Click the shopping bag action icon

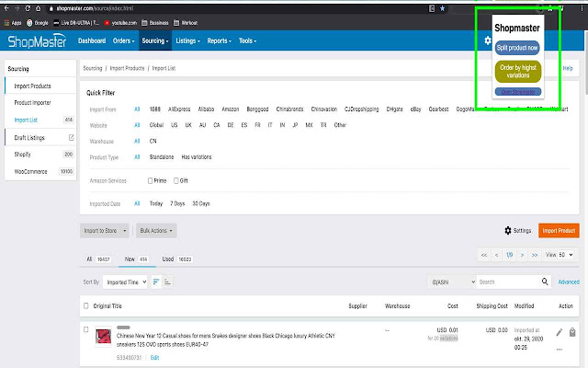pyautogui.click(x=572, y=332)
